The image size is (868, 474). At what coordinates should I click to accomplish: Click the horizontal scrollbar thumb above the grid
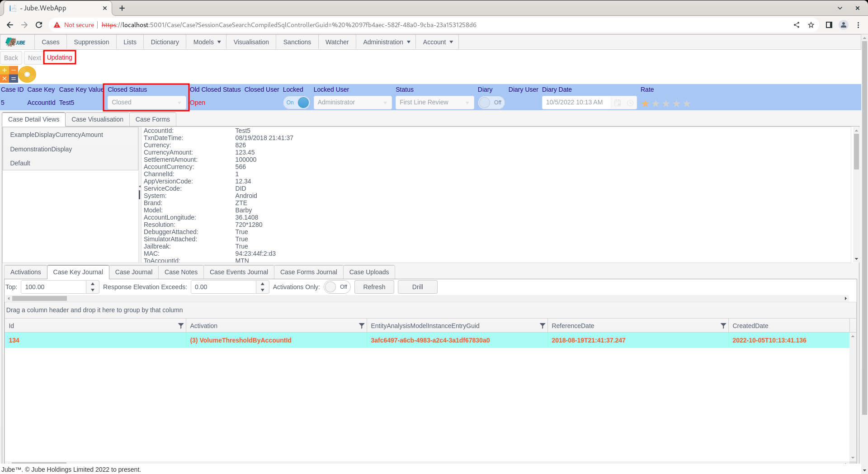point(39,299)
